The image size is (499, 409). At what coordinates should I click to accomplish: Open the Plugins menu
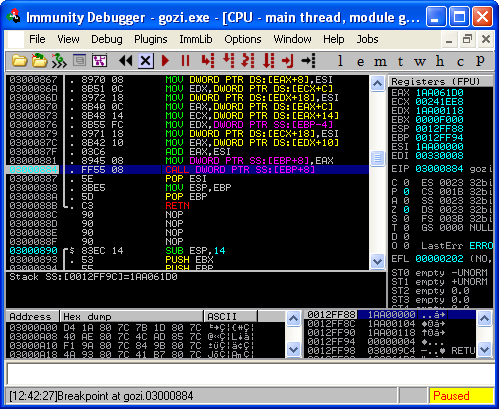click(151, 39)
